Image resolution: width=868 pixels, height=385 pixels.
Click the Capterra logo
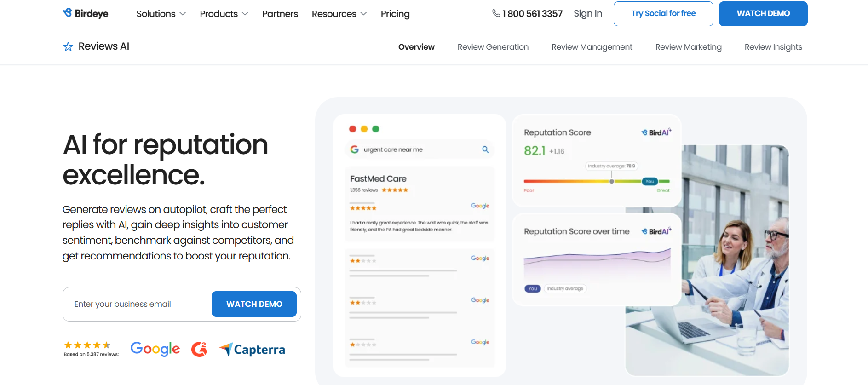coord(252,350)
